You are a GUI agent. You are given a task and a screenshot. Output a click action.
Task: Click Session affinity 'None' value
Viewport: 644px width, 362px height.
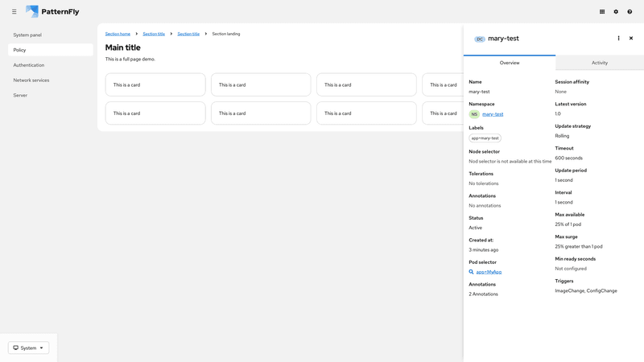(560, 92)
